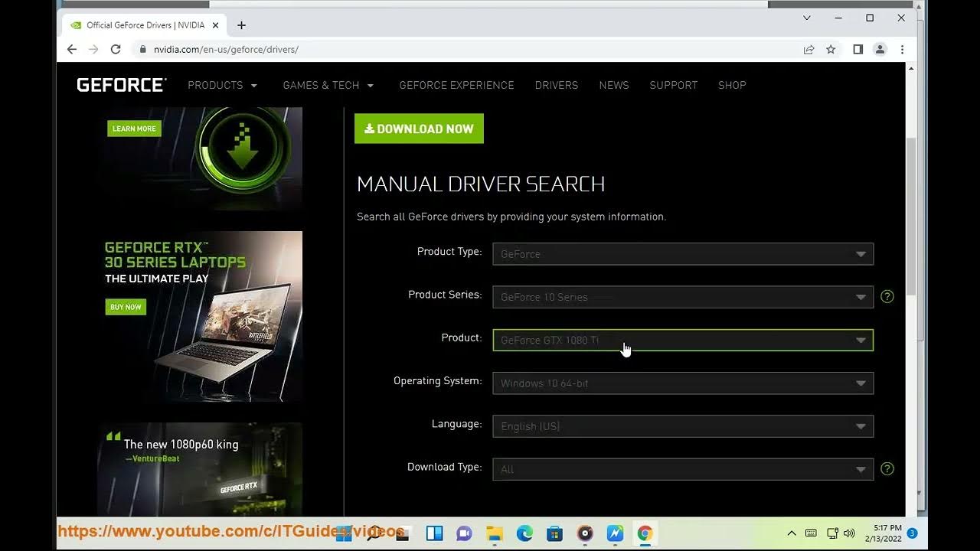
Task: Open the Shop navigation item
Action: point(732,85)
